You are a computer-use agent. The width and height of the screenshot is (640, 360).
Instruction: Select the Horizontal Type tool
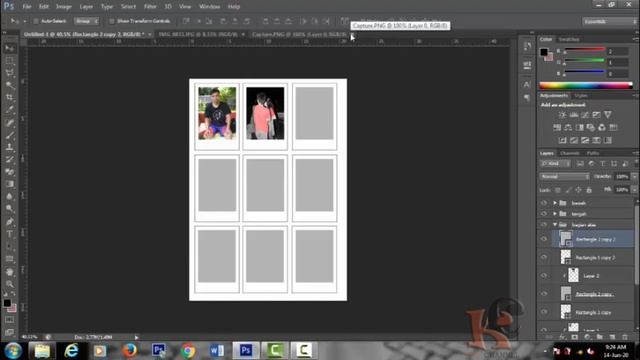tap(9, 234)
